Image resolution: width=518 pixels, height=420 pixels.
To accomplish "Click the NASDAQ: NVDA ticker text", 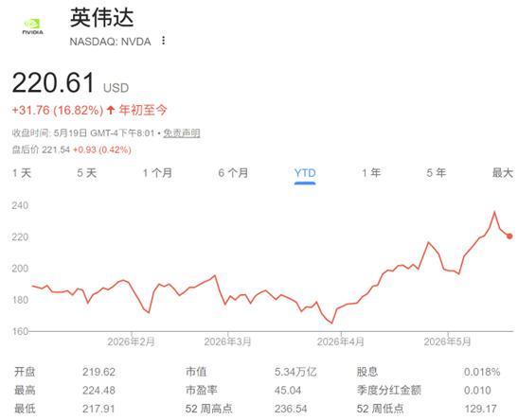I will [x=111, y=42].
